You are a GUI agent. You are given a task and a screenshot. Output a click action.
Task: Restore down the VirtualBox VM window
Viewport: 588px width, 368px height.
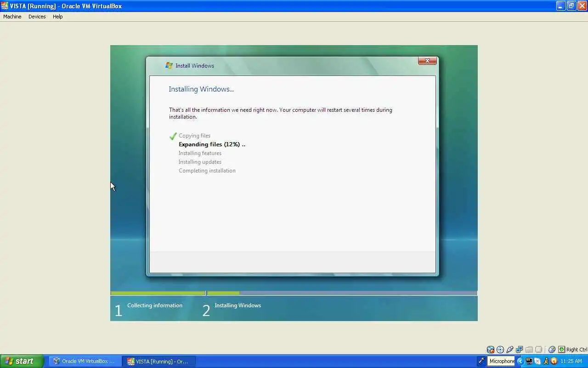tap(571, 6)
